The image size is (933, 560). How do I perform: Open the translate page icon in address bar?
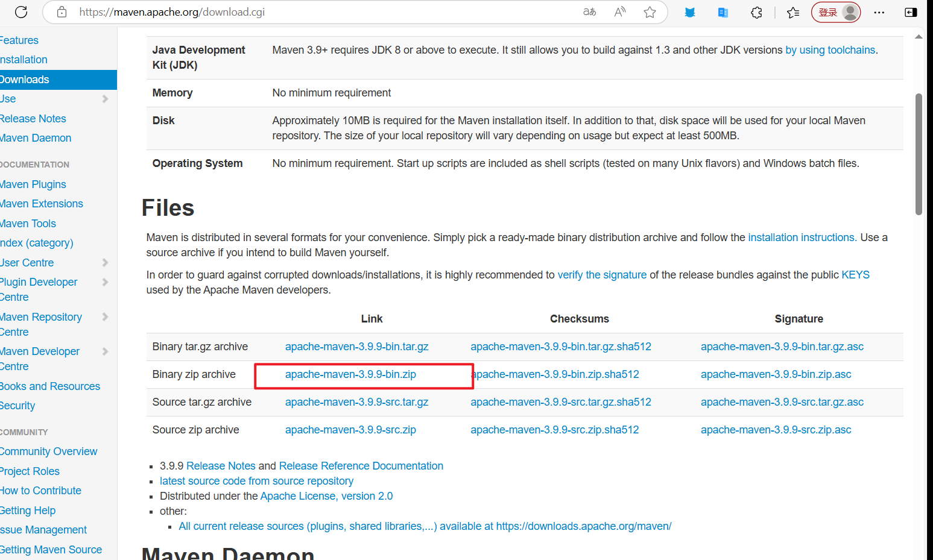(589, 12)
